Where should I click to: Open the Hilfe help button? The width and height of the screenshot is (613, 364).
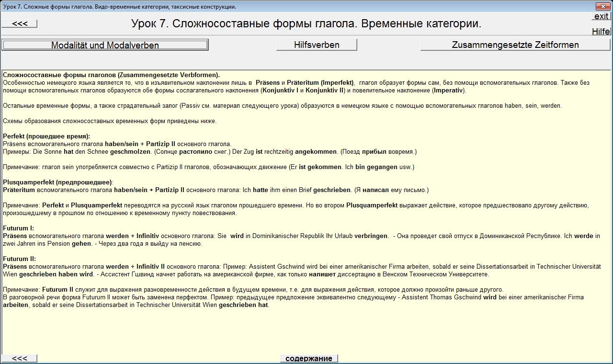pyautogui.click(x=601, y=32)
